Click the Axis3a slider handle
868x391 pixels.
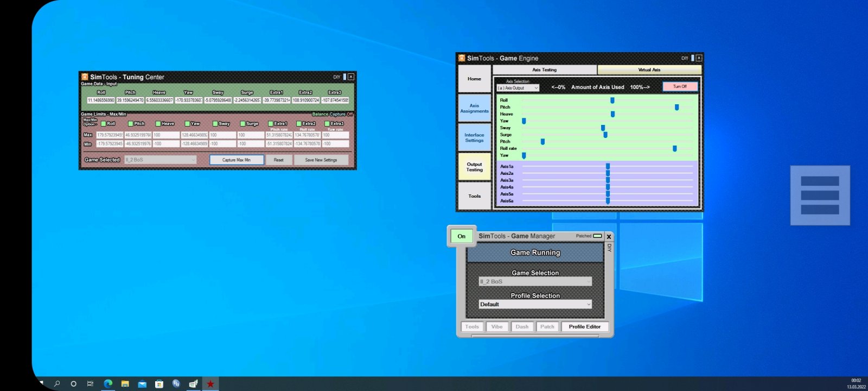[x=608, y=180]
